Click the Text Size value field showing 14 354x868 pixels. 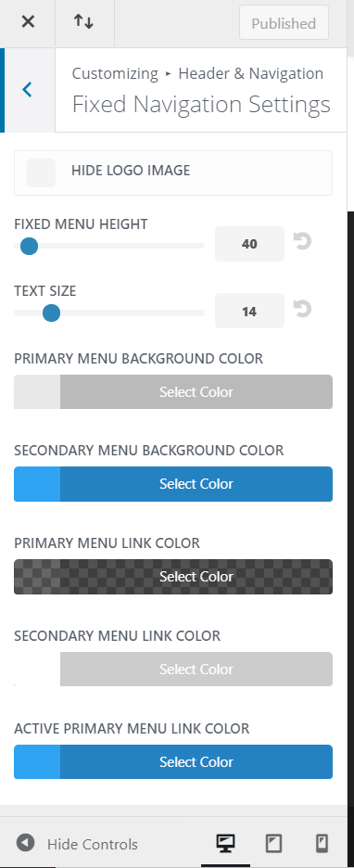[x=249, y=311]
